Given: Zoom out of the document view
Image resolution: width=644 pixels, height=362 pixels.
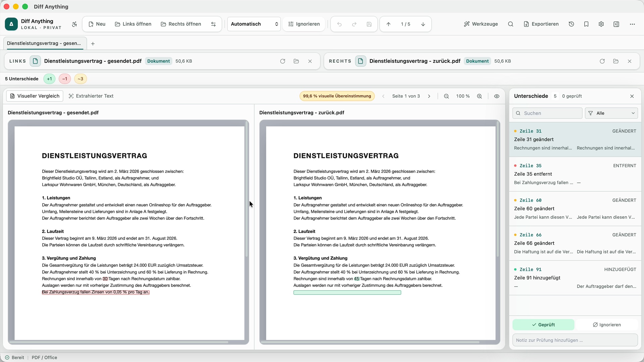Looking at the screenshot, I should pyautogui.click(x=446, y=96).
